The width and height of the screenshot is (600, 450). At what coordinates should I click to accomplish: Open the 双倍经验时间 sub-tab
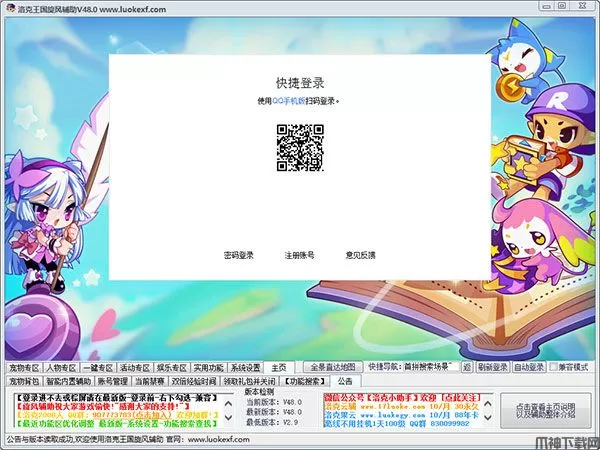coord(194,381)
